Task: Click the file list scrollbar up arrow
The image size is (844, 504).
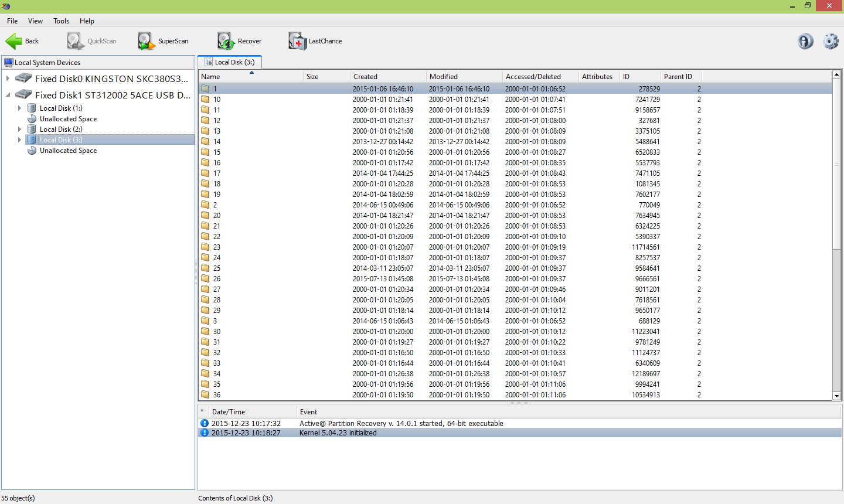Action: click(x=837, y=75)
